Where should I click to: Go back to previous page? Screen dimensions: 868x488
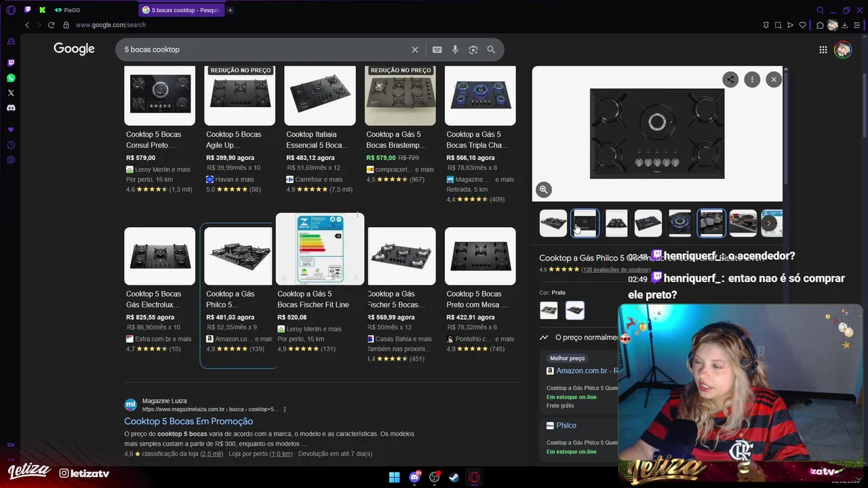(x=27, y=25)
